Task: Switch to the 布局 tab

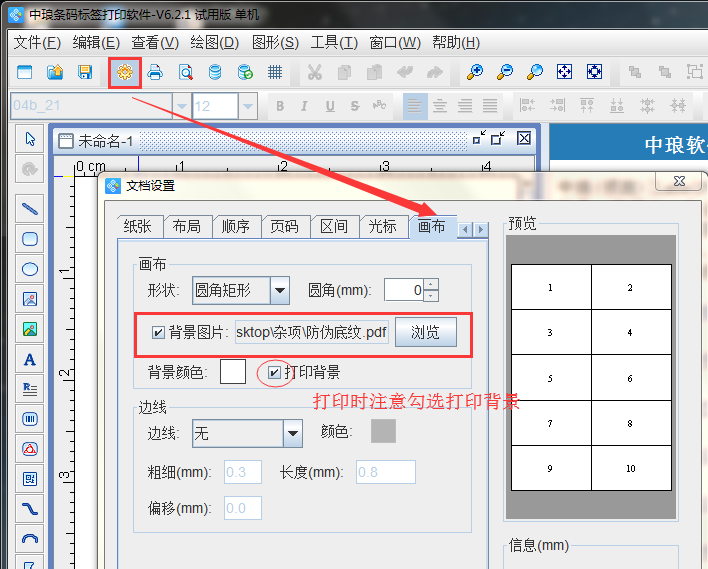Action: click(x=187, y=227)
